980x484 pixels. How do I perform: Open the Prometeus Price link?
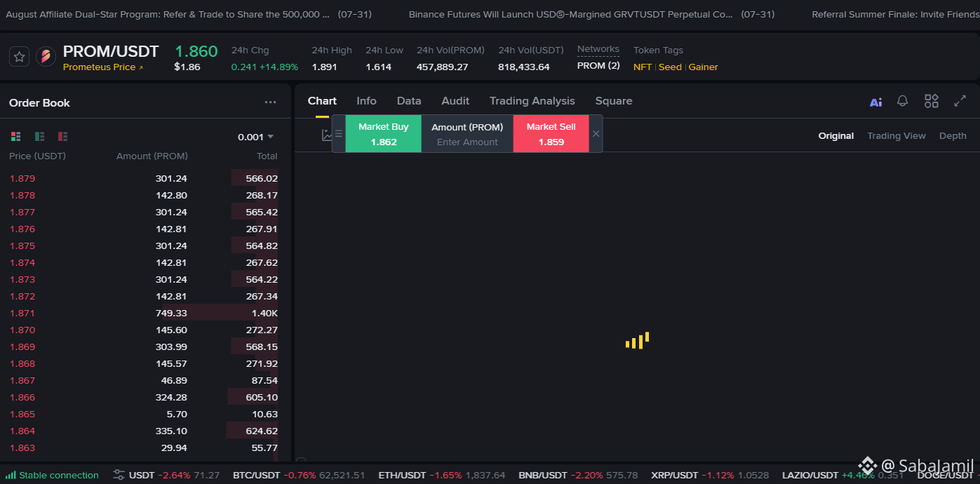coord(103,67)
